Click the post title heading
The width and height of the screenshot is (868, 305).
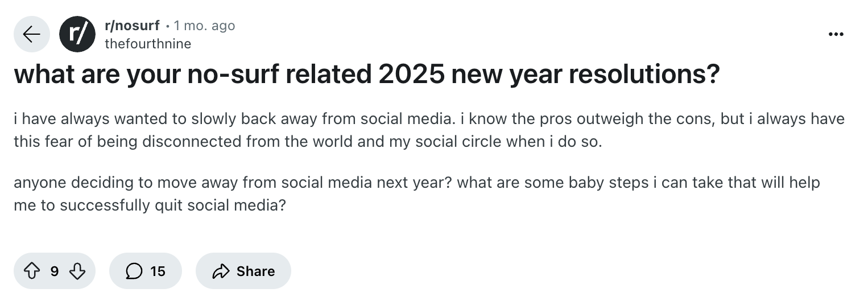pyautogui.click(x=366, y=76)
